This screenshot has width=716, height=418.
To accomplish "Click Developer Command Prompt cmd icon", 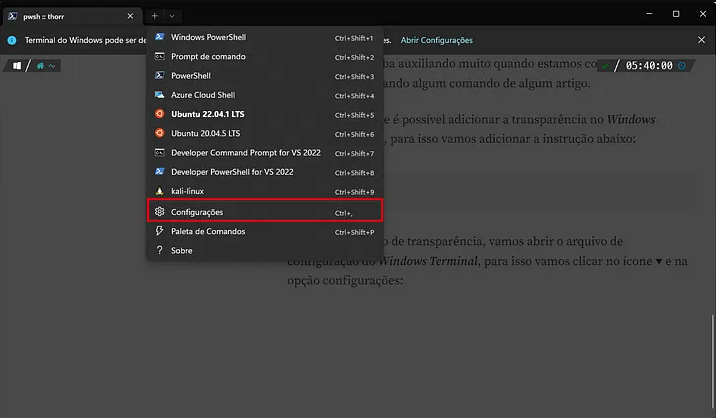I will tap(159, 152).
